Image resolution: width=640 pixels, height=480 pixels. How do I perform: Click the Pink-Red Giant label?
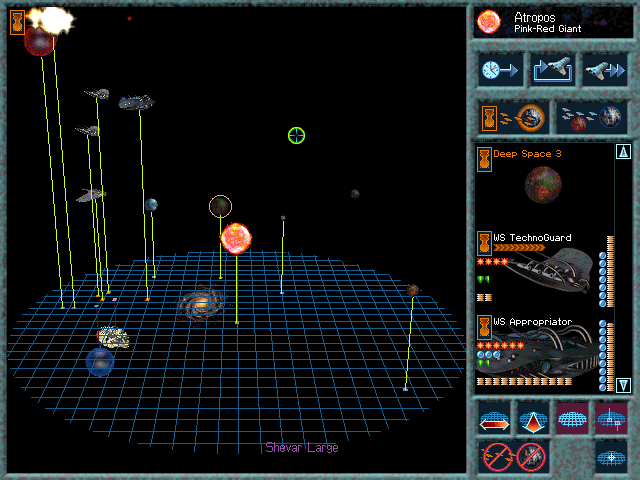tap(547, 29)
